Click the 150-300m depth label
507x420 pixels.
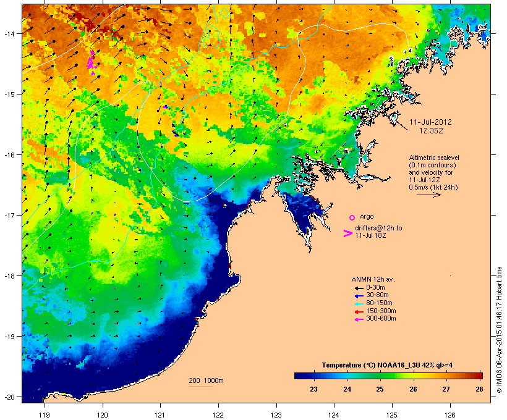click(381, 311)
